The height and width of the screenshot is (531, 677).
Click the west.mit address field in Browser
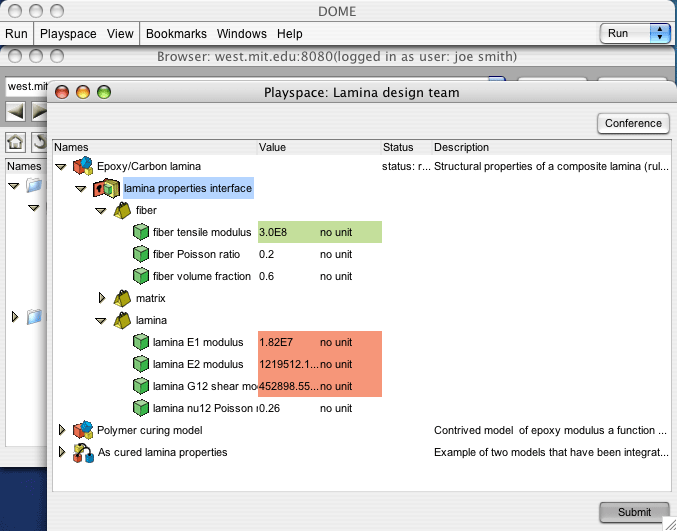27,86
